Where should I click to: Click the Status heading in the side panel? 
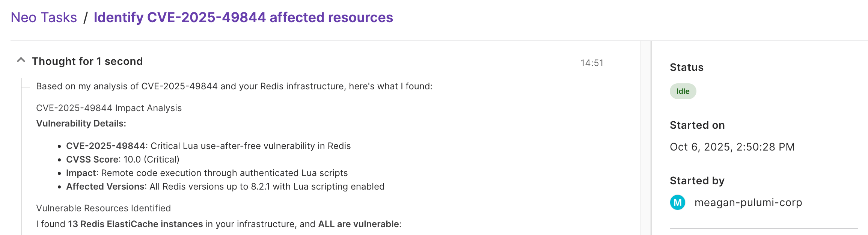point(686,68)
